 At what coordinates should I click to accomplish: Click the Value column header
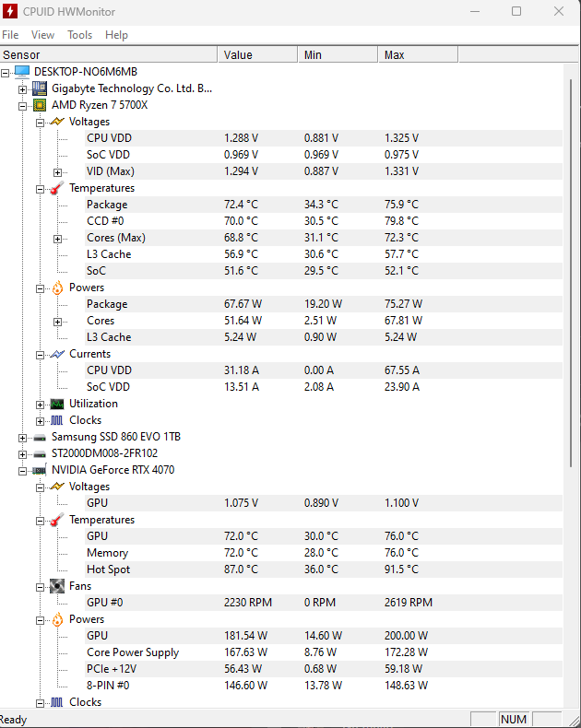point(238,55)
